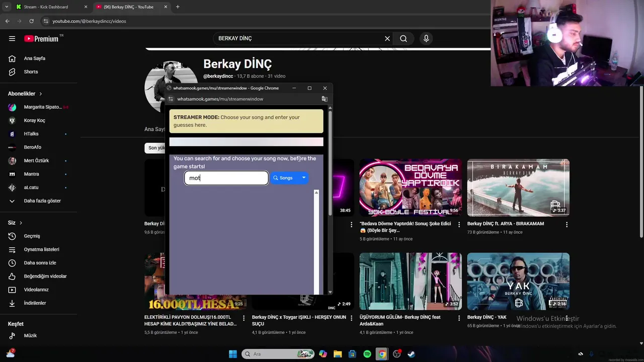Screen dimensions: 644x362
Task: Switch to Berkay DİNÇ YouTube tab
Action: 131,7
